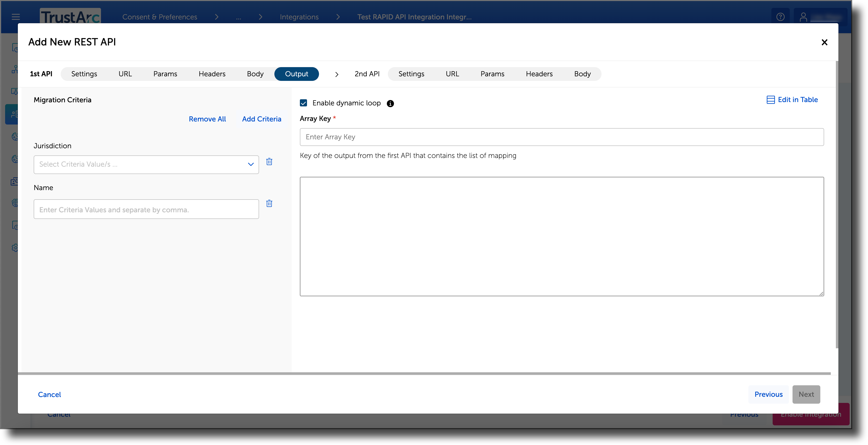868x445 pixels.
Task: Click the Previous button in dialog footer
Action: (768, 394)
